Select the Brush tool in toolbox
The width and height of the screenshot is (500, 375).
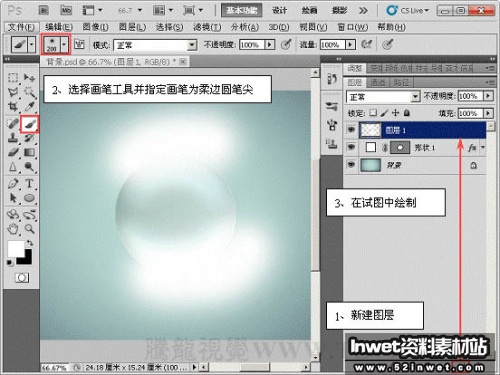[30, 124]
